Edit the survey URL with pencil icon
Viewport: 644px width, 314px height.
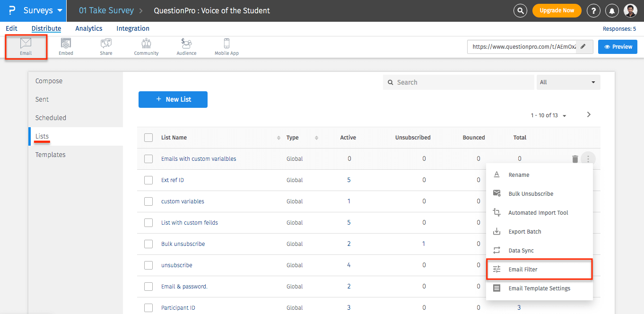583,47
